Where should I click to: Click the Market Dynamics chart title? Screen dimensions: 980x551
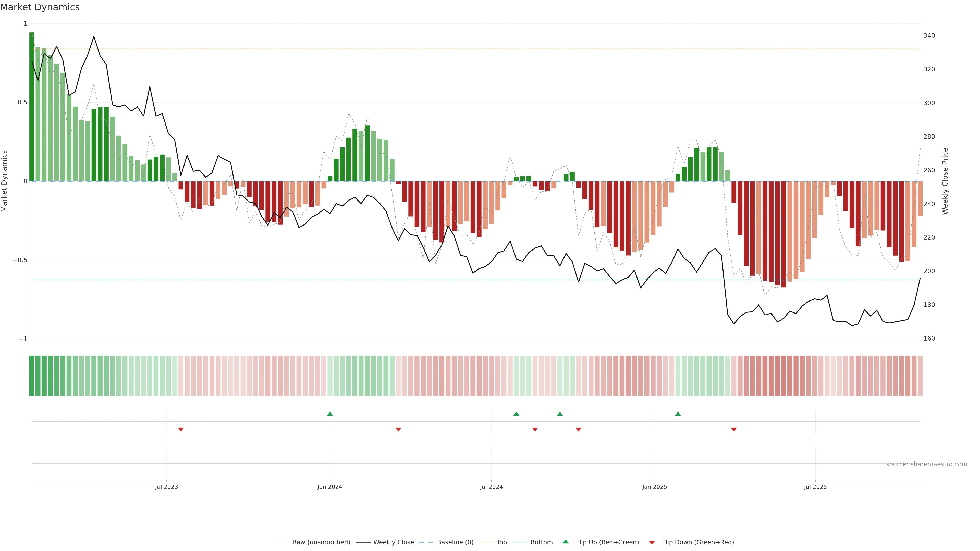[40, 7]
